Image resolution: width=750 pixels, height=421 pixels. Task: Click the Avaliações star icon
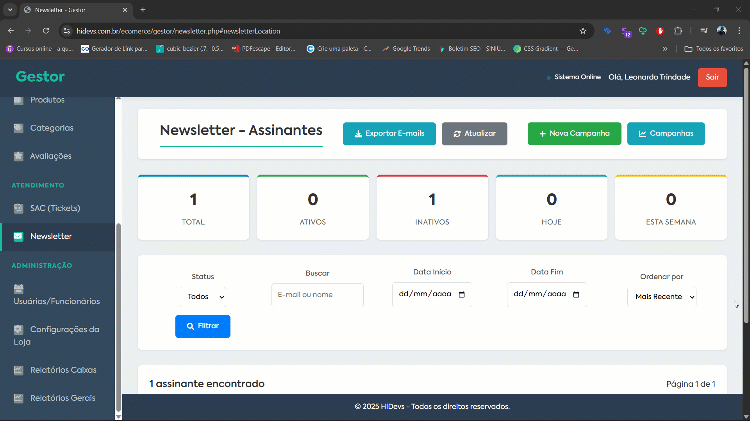18,156
